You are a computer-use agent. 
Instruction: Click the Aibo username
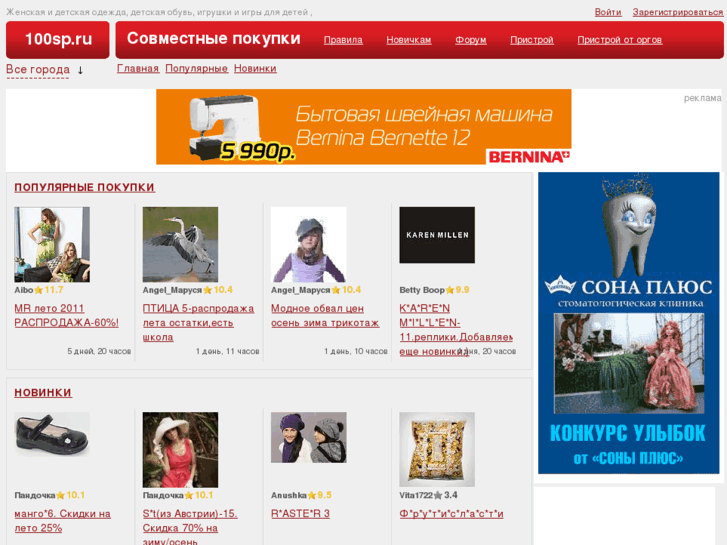(x=24, y=290)
